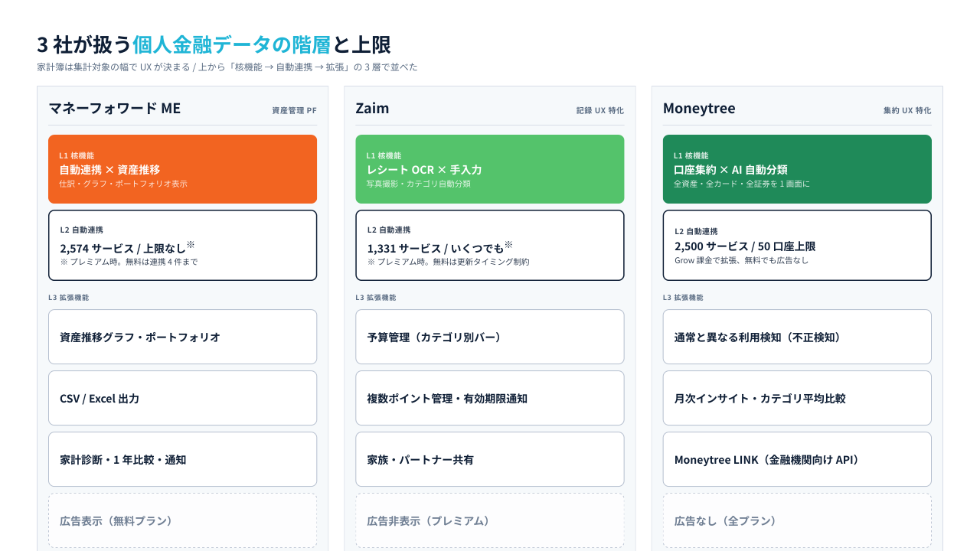This screenshot has height=551, width=980.
Task: Click the '資産管理 PF' tag
Action: click(294, 110)
